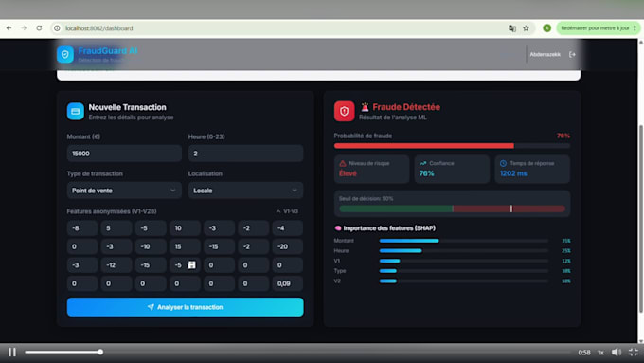Screen dimensions: 644x363
Task: Click the Montant SHAP importance bar
Action: pyautogui.click(x=464, y=241)
